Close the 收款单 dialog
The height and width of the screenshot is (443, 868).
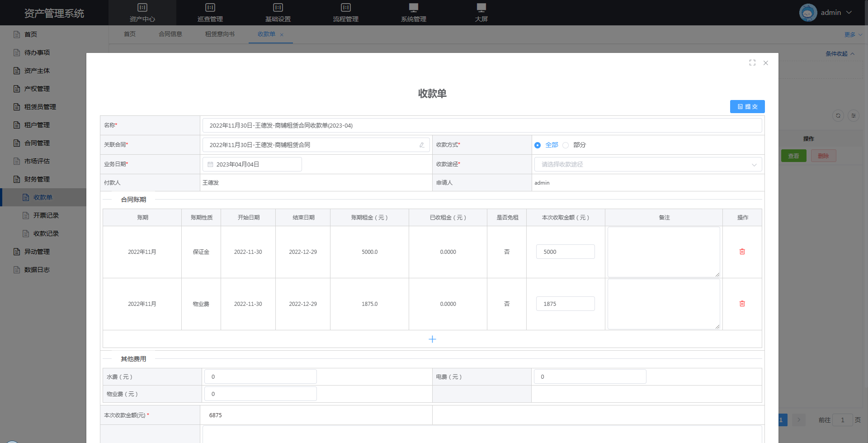click(x=766, y=63)
